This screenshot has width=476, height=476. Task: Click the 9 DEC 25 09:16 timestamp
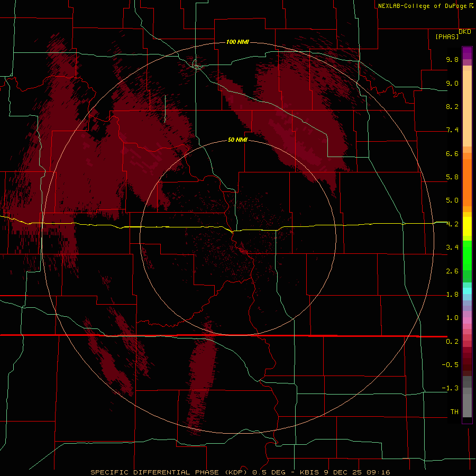point(356,472)
